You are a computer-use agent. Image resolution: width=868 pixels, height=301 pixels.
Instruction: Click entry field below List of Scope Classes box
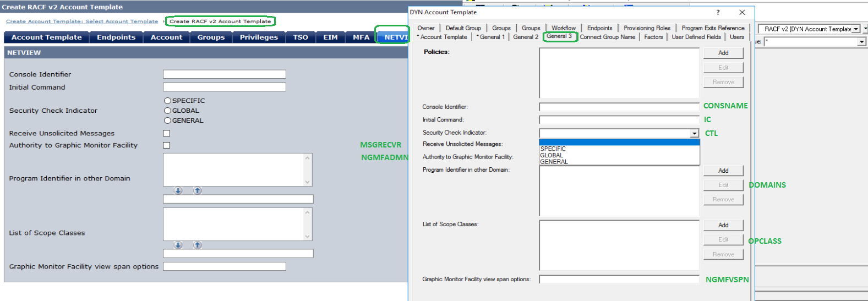tap(238, 254)
